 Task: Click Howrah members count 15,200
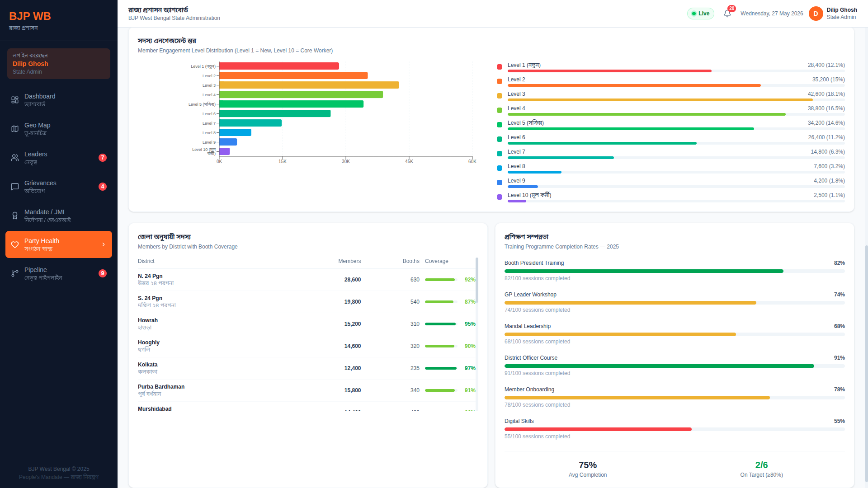(353, 324)
